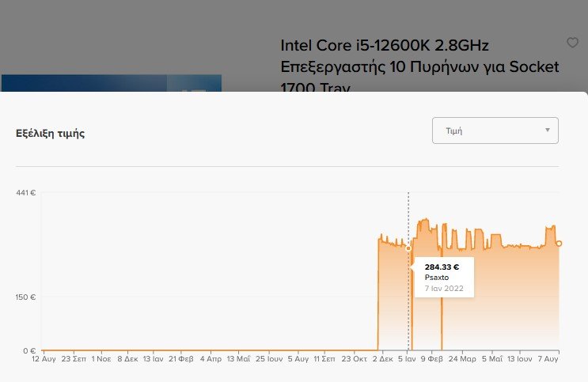Open the Τιμή dropdown selector
The image size is (588, 382).
point(495,130)
